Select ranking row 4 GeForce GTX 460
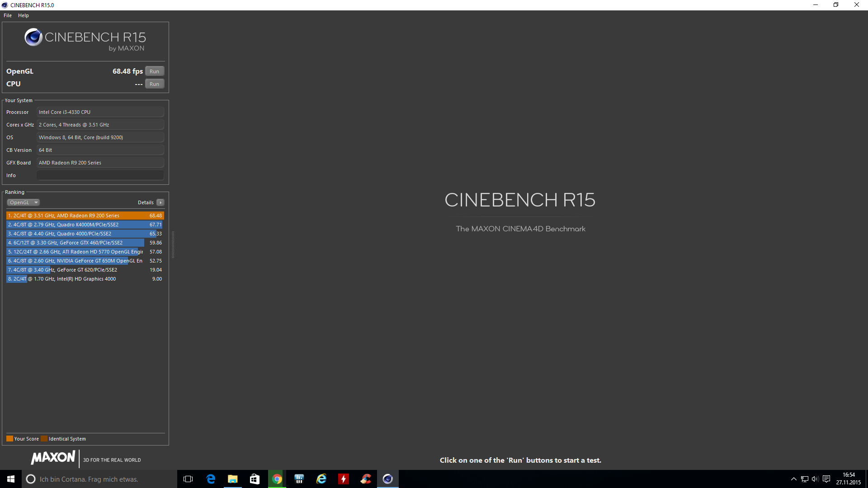The height and width of the screenshot is (488, 868). click(x=85, y=243)
